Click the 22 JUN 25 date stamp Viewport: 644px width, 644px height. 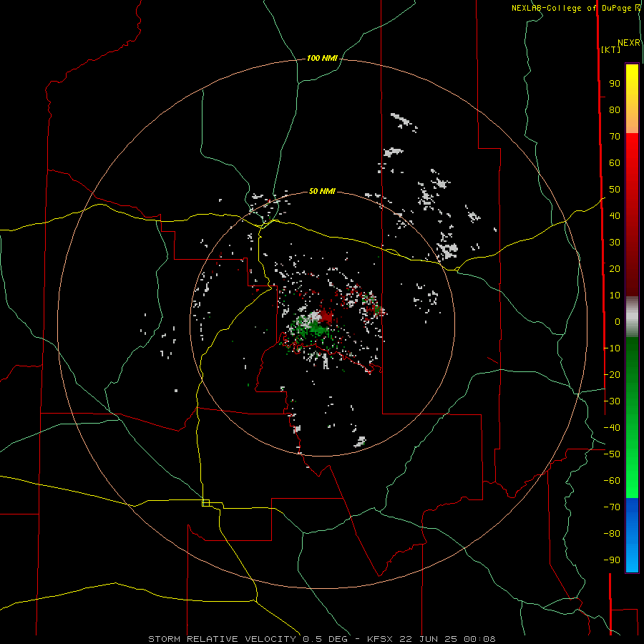(429, 639)
